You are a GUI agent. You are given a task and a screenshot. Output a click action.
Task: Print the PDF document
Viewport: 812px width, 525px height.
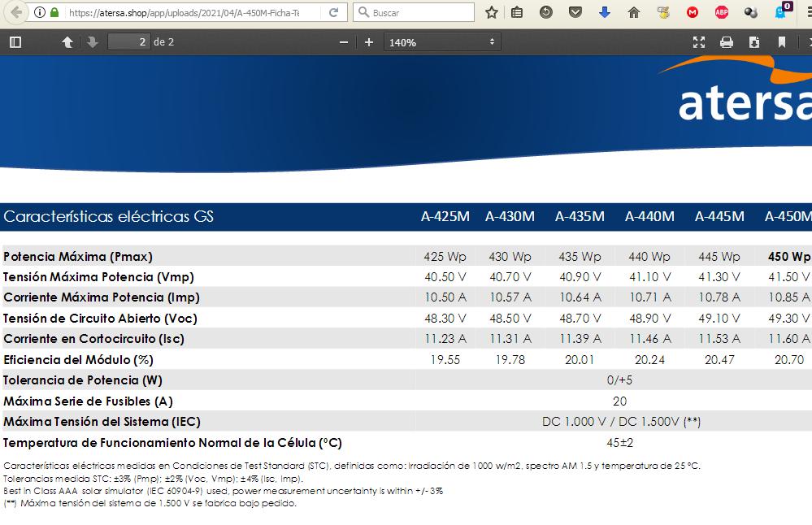[x=727, y=42]
